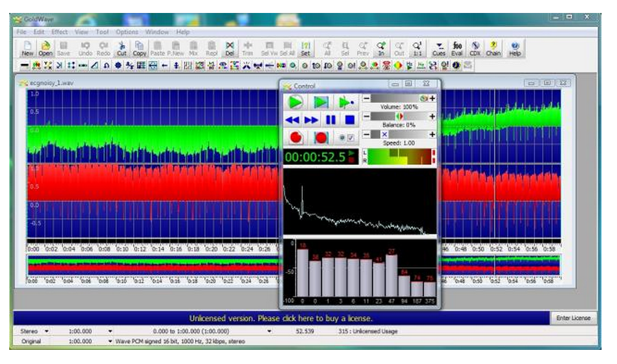The width and height of the screenshot is (617, 364).
Task: Open the Cues points icon
Action: [x=439, y=49]
